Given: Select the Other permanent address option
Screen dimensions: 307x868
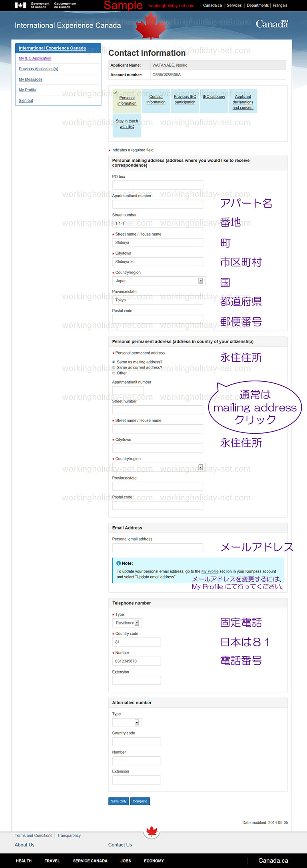Looking at the screenshot, I should tap(114, 373).
